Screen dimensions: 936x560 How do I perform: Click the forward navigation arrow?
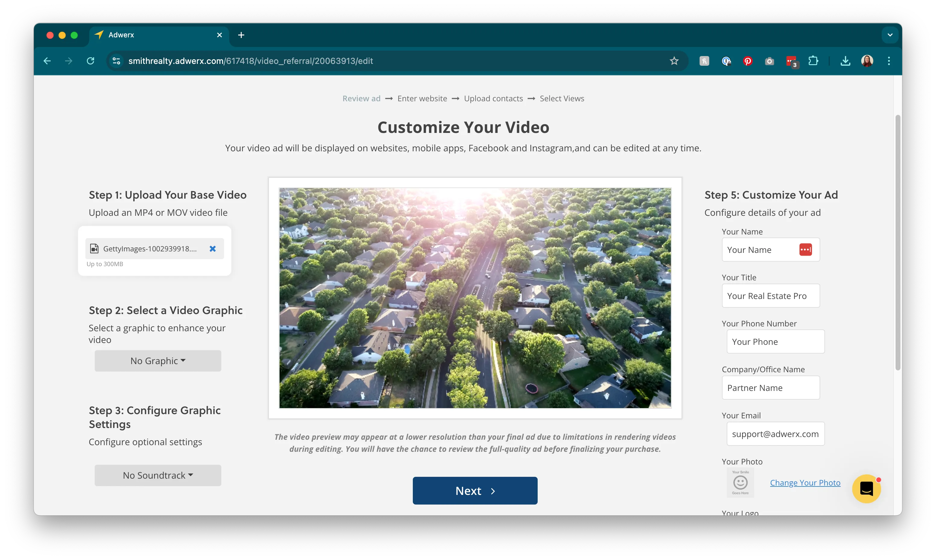(69, 61)
